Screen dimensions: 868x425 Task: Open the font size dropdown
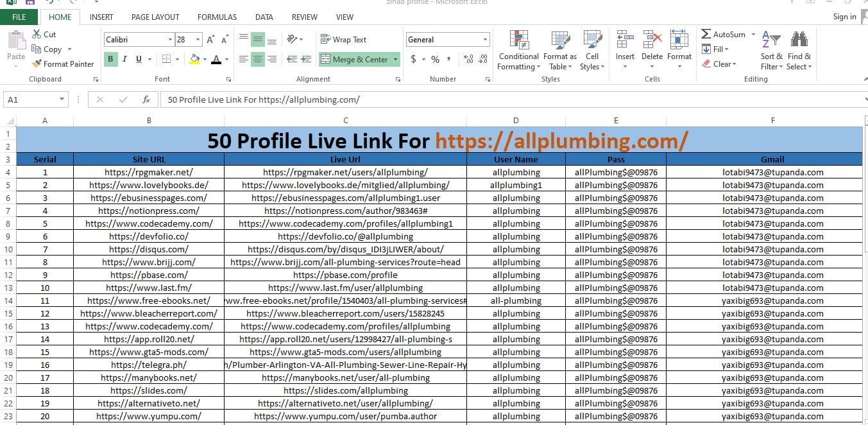[198, 39]
